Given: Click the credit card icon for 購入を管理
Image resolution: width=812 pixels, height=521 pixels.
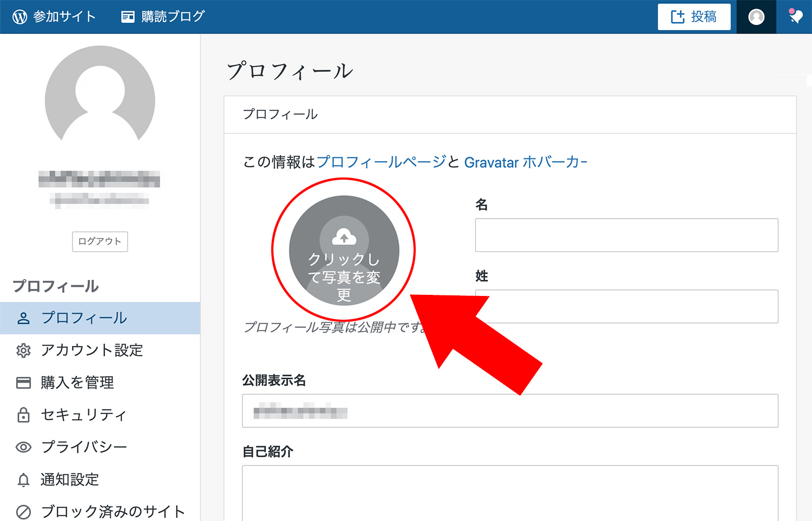Looking at the screenshot, I should (x=23, y=383).
